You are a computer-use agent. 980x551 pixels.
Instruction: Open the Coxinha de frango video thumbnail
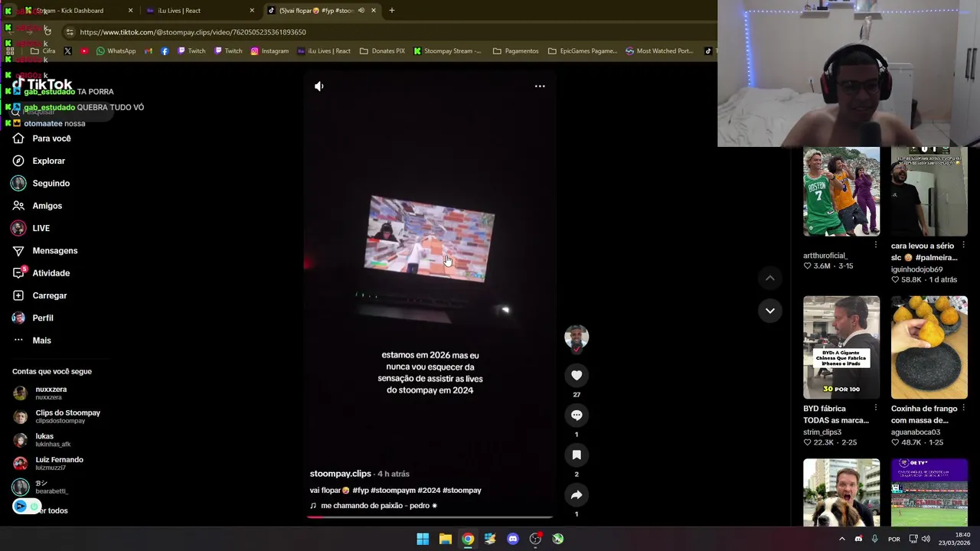tap(929, 347)
